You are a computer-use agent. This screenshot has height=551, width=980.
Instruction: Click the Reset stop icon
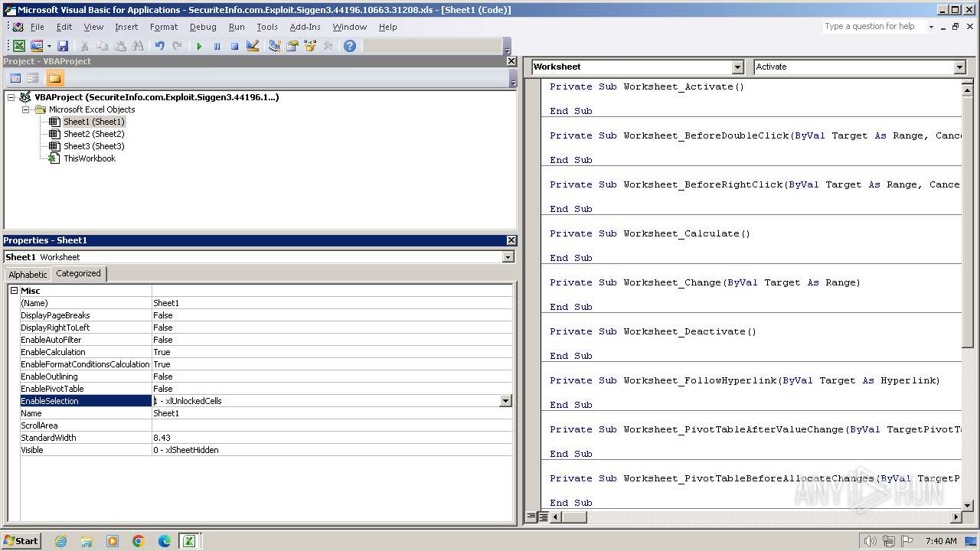[234, 46]
